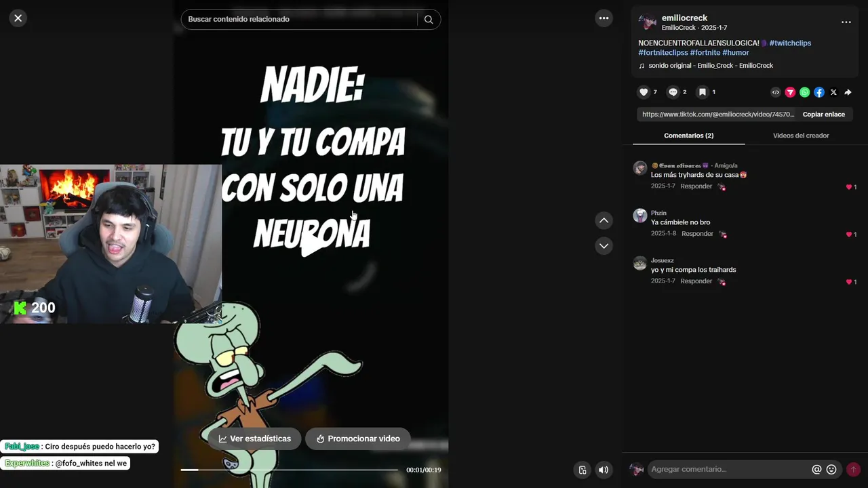Open the three-dot menu above the video

coord(604,18)
